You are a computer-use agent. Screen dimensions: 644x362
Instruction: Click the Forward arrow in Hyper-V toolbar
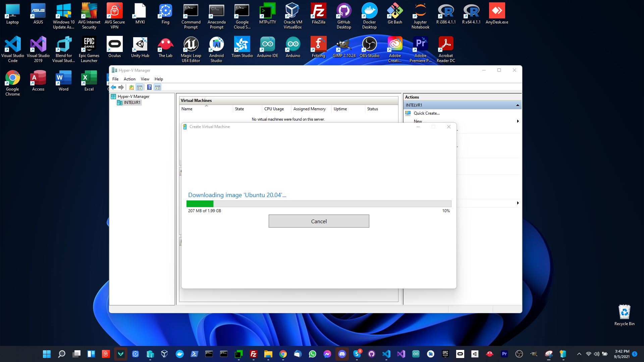click(x=121, y=87)
